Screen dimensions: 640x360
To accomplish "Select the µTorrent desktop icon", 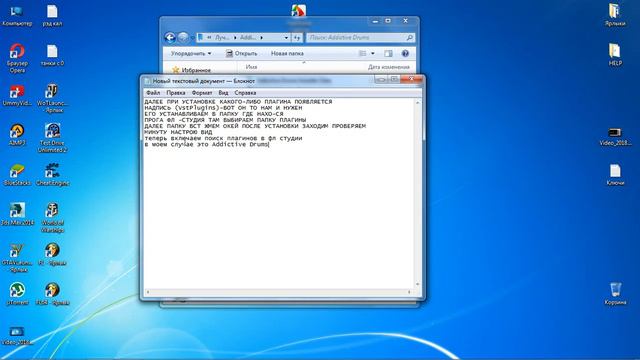I will [x=17, y=294].
